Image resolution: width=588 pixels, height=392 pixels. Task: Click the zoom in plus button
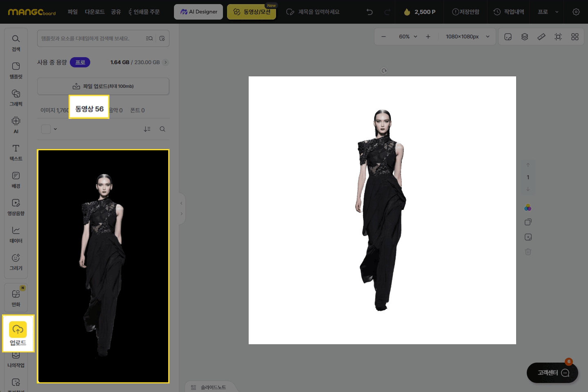(428, 37)
